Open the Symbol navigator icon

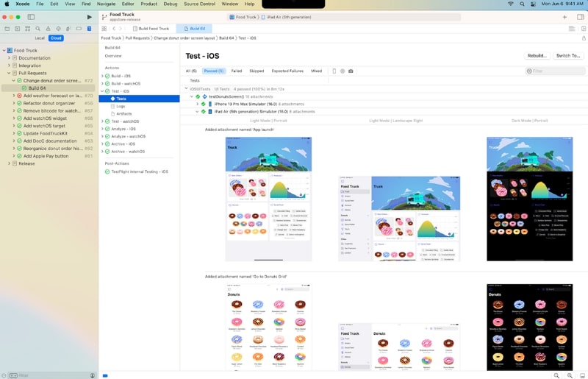(27, 29)
